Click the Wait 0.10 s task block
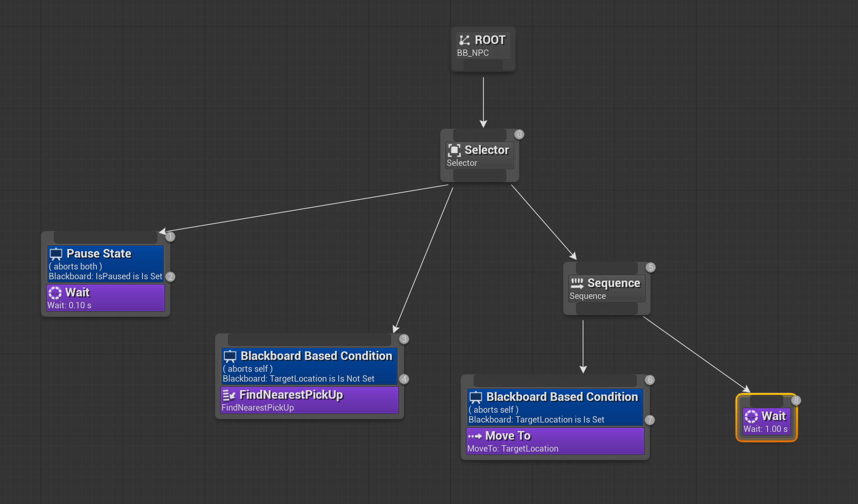Screen dimensions: 858x504 click(x=105, y=298)
